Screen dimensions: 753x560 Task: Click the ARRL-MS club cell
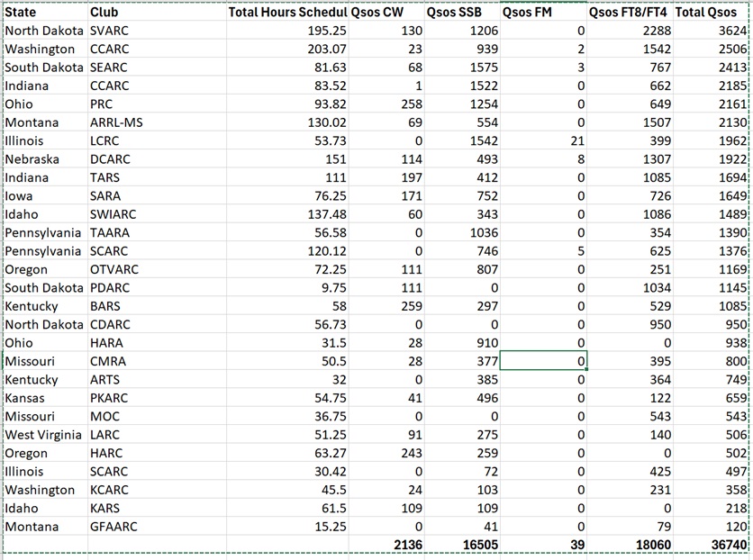coord(157,122)
